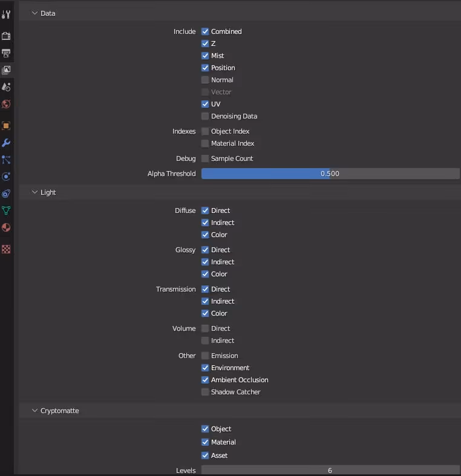Open the Render properties tab
Screen dimensions: 461x476
click(x=6, y=36)
